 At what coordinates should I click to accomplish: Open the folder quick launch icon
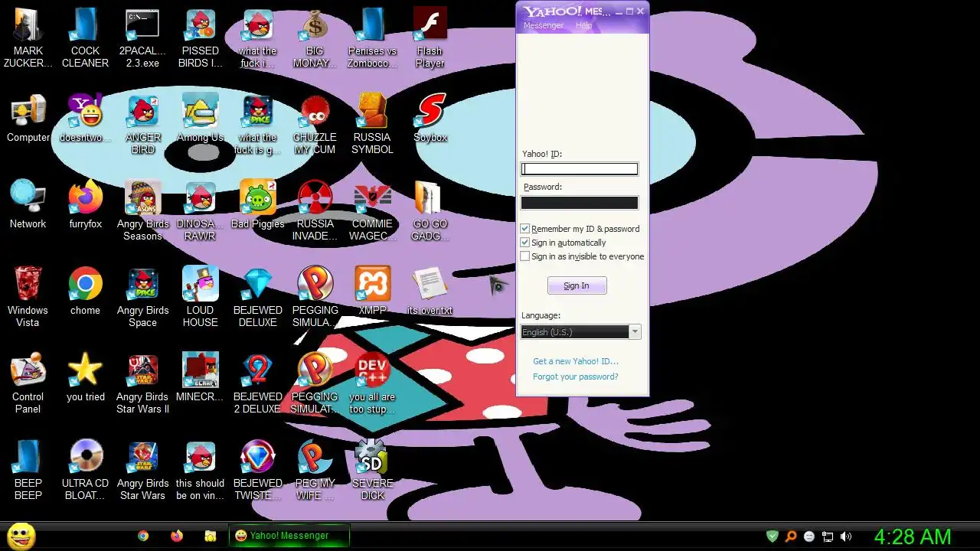210,536
